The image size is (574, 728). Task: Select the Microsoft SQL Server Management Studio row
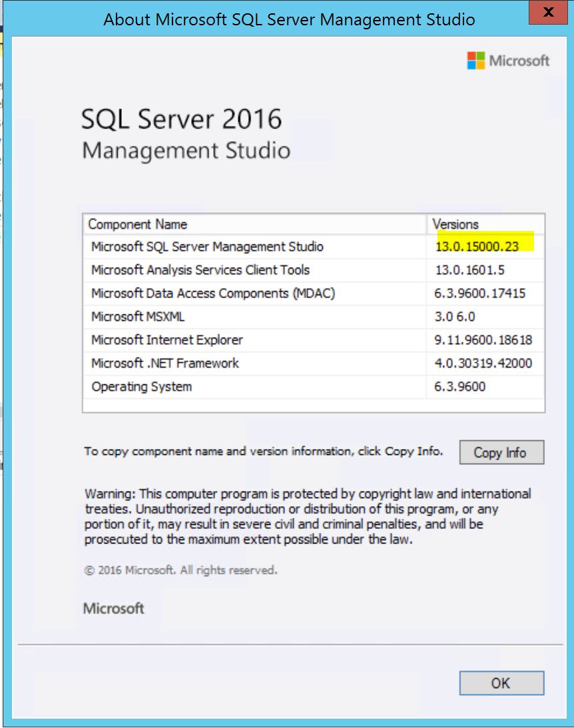[x=314, y=246]
